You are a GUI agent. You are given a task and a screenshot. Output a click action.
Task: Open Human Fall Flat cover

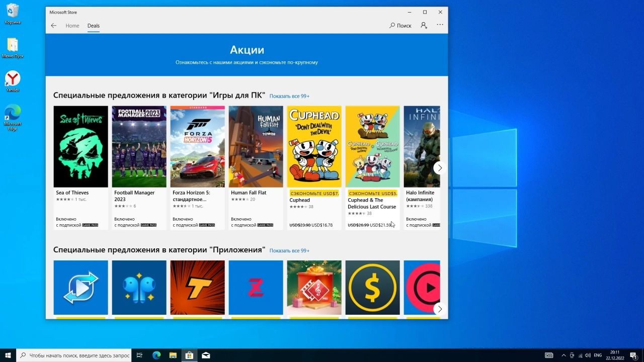pyautogui.click(x=256, y=146)
